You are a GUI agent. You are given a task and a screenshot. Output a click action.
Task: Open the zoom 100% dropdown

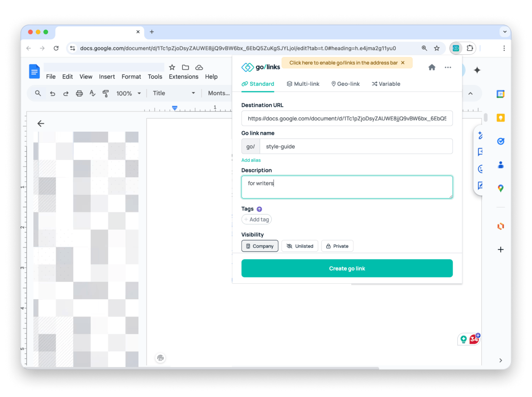click(x=129, y=93)
